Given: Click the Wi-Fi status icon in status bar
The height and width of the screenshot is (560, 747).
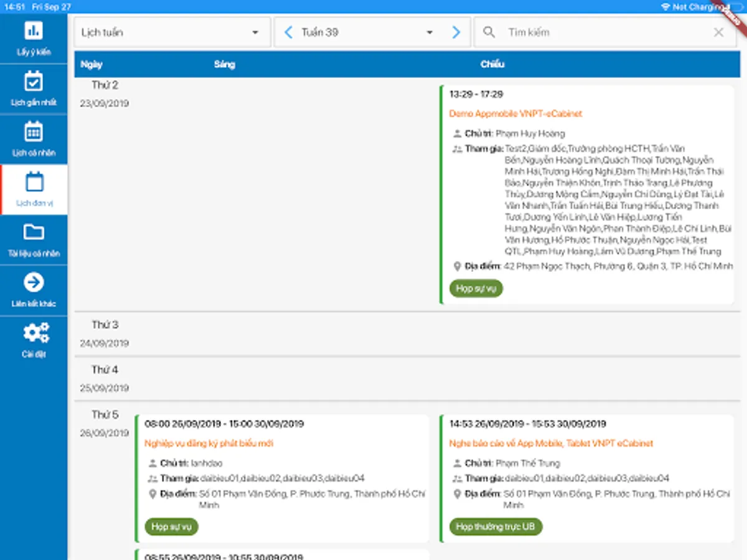Looking at the screenshot, I should (665, 7).
